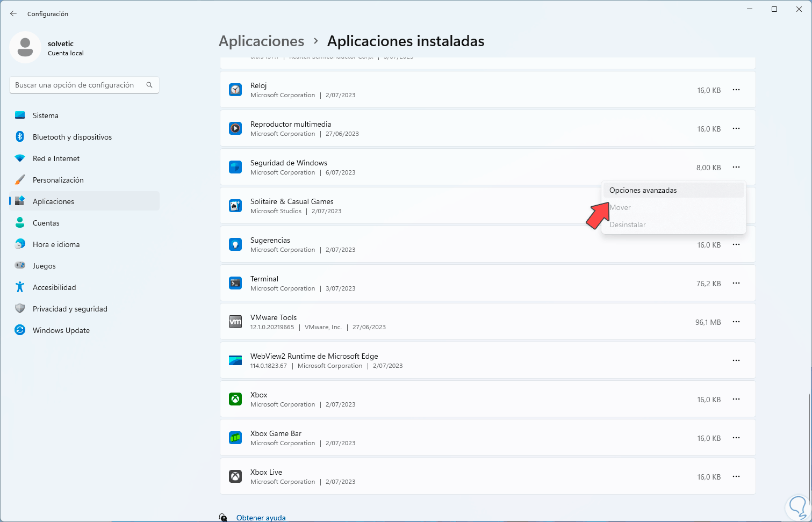Click the solvetic user avatar
Image resolution: width=812 pixels, height=522 pixels.
[25, 47]
